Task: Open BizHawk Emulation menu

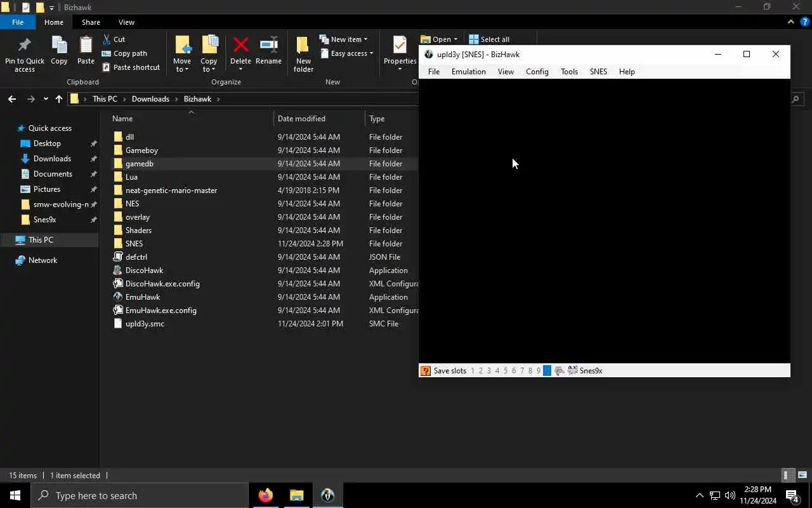Action: (x=468, y=72)
